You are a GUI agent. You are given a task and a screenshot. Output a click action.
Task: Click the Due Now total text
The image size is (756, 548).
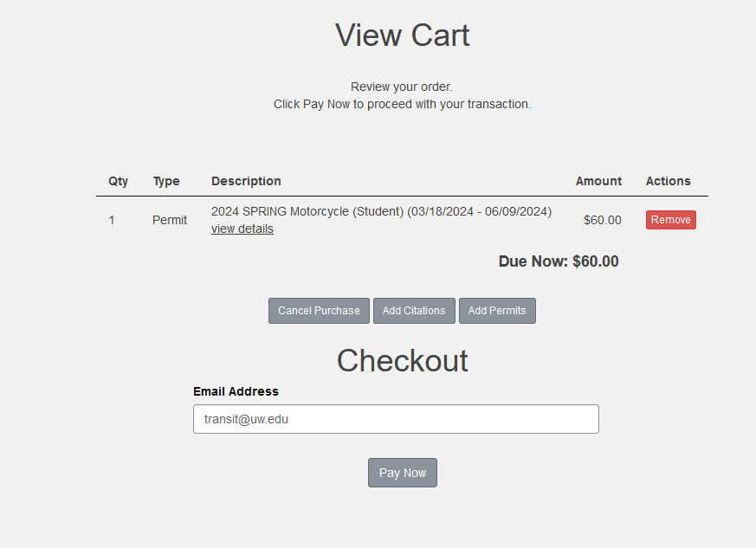click(x=559, y=261)
